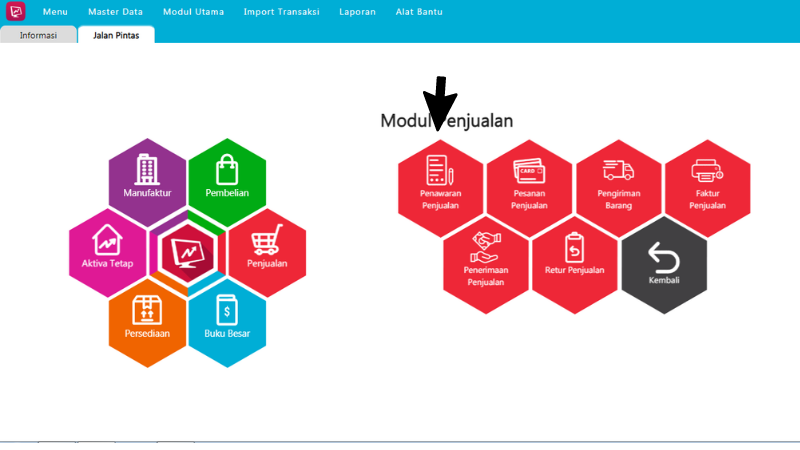Open the Buku Besar hexagon
The width and height of the screenshot is (800, 450).
coord(227,317)
